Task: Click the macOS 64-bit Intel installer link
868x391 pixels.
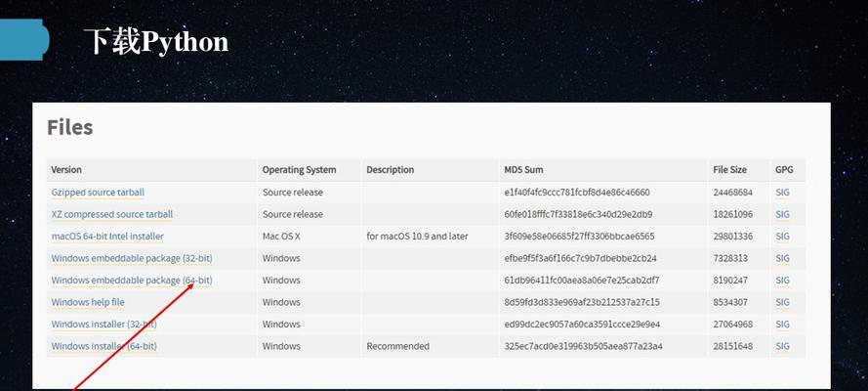Action: coord(107,237)
